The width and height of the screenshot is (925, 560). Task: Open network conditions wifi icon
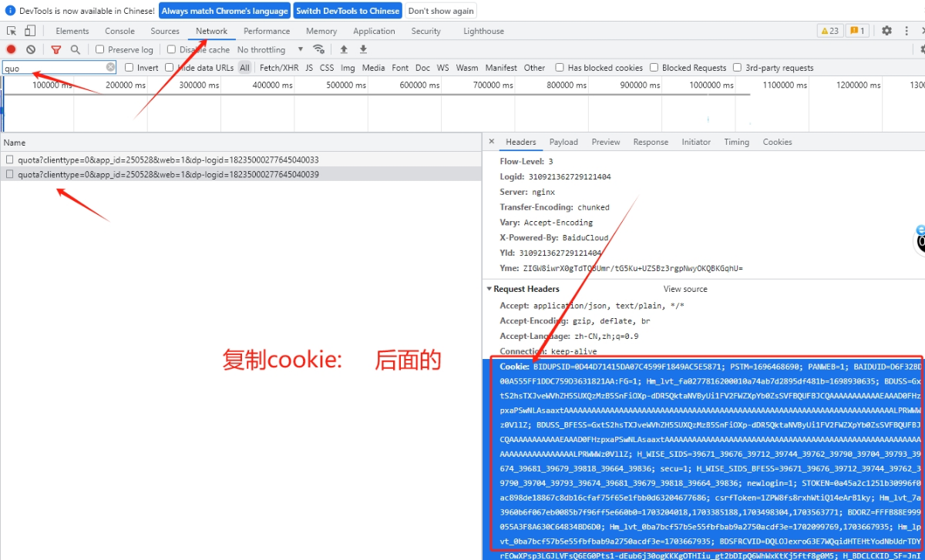pyautogui.click(x=318, y=49)
